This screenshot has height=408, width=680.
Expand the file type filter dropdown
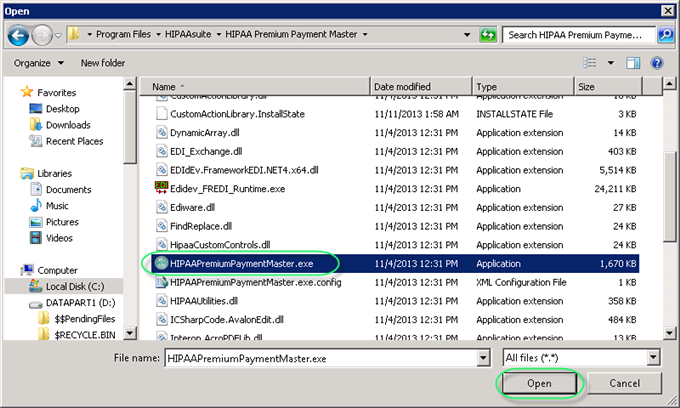coord(654,356)
